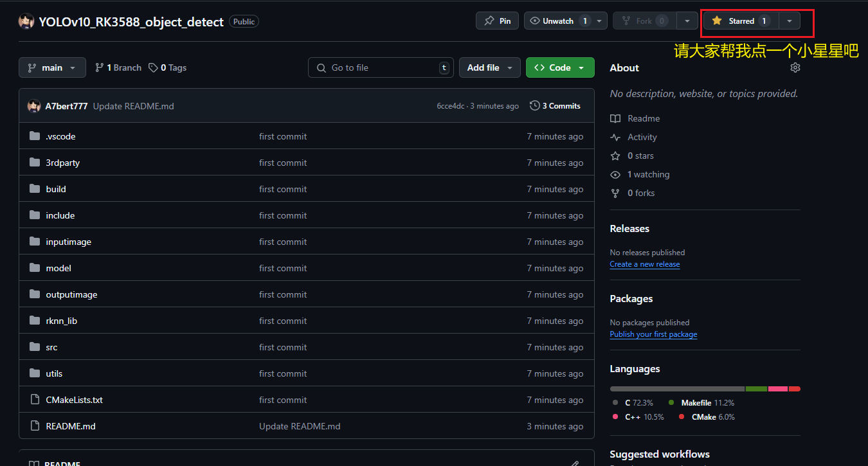This screenshot has height=466, width=868.
Task: Click the utils folder icon
Action: [x=35, y=373]
